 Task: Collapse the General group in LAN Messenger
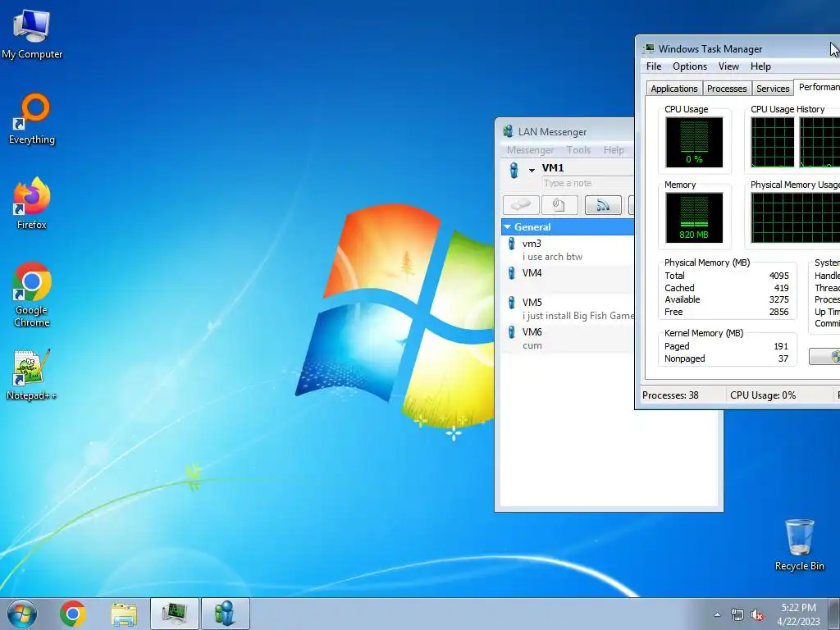[507, 227]
